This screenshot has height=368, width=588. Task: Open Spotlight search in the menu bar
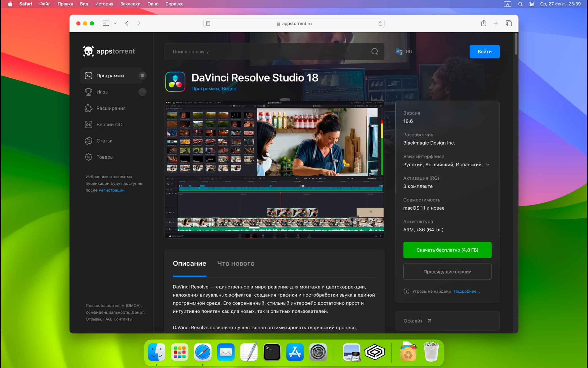coord(520,4)
